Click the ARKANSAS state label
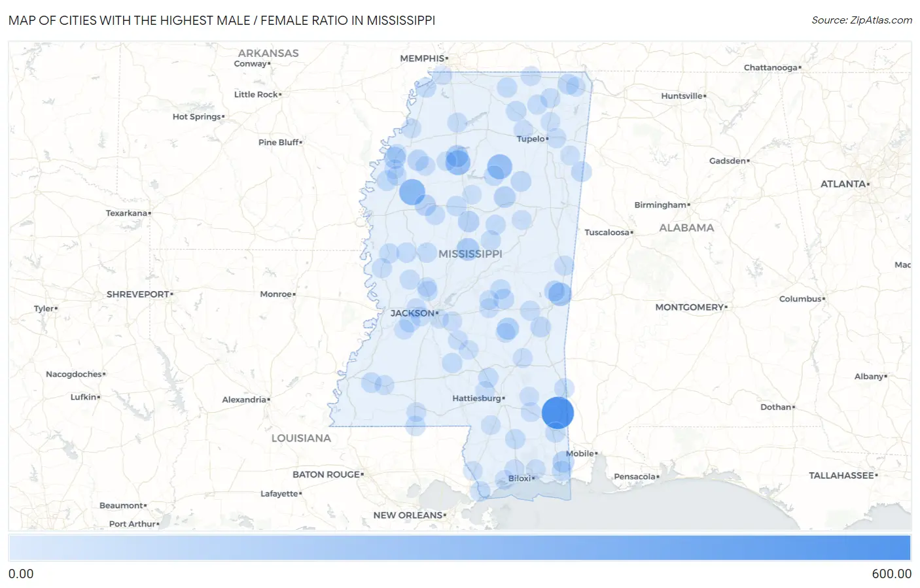The image size is (920, 588). pos(268,53)
